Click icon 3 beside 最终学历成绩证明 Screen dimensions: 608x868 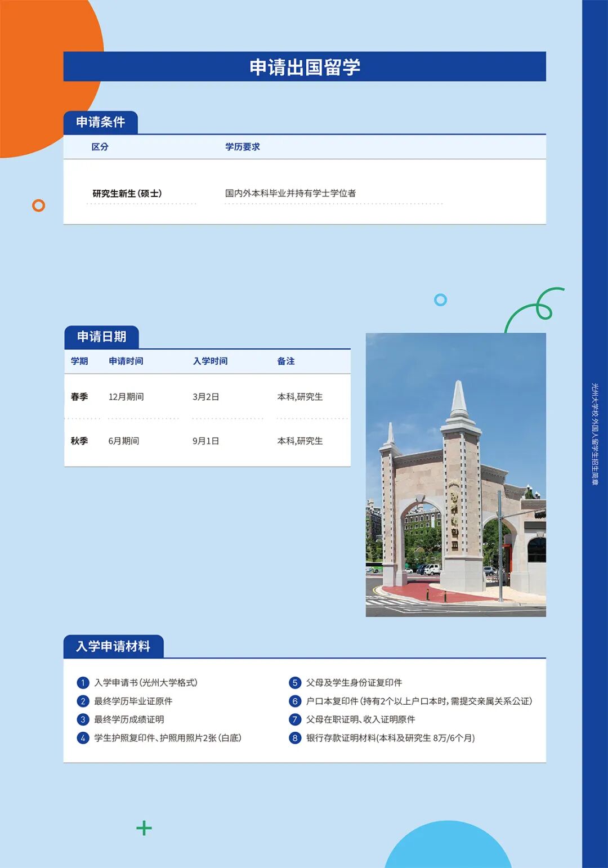coord(82,719)
